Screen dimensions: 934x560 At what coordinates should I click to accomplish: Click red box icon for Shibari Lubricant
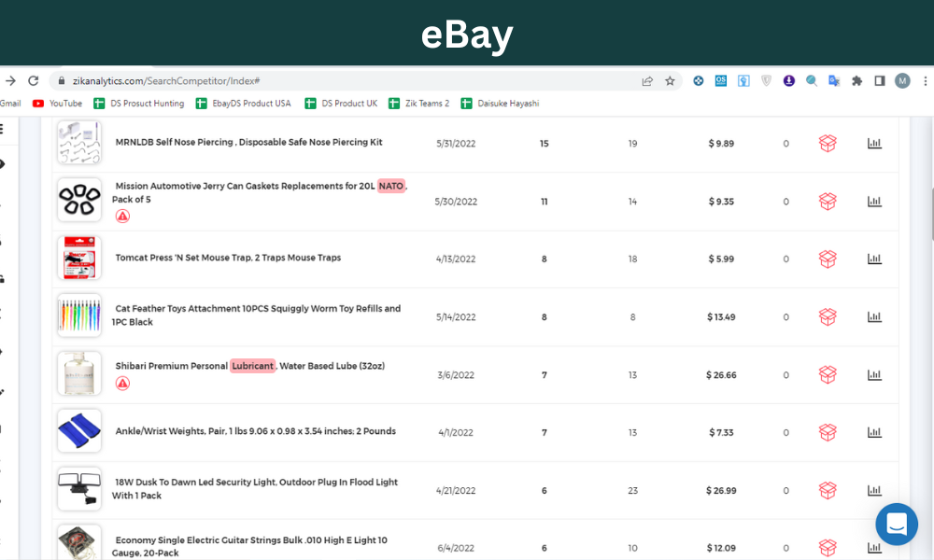point(828,375)
